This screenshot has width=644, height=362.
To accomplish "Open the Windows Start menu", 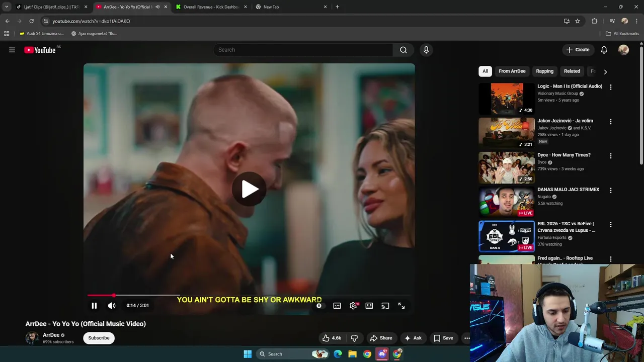I will (x=248, y=354).
